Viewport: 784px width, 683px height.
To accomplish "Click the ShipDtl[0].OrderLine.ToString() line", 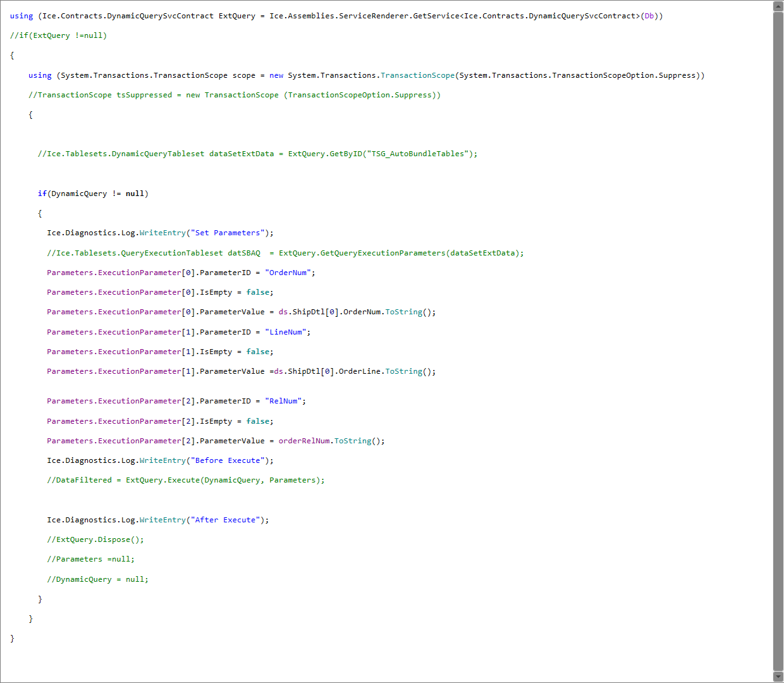I will [x=242, y=371].
